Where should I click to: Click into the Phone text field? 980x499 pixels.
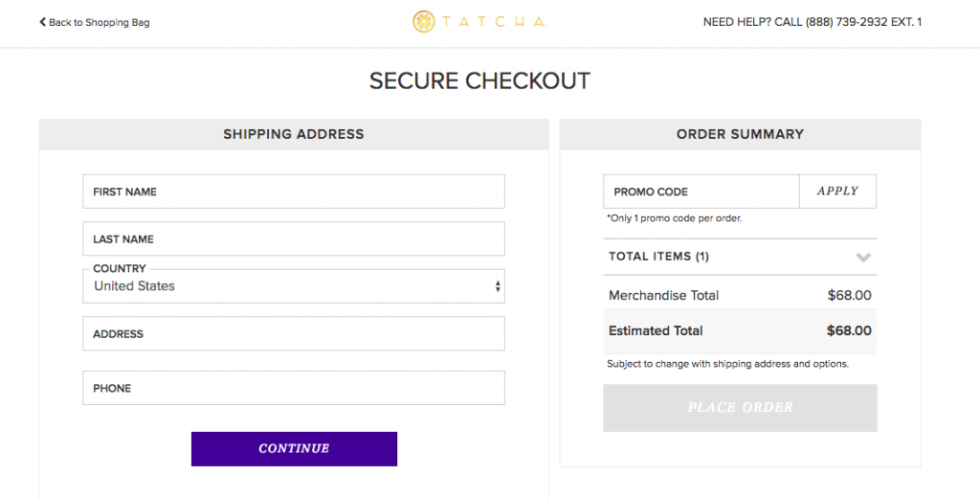[x=293, y=388]
